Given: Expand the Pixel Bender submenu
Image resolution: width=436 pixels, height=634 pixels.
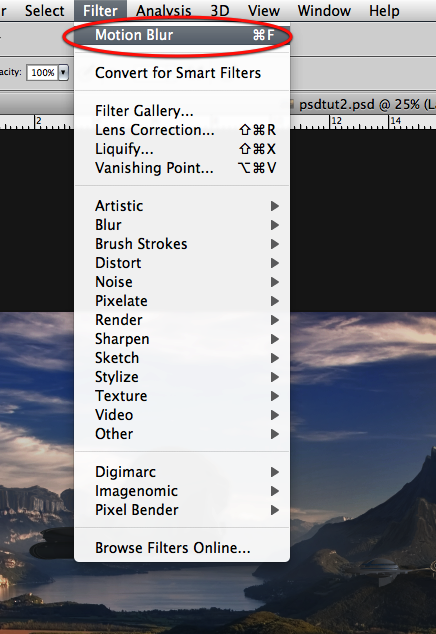Looking at the screenshot, I should pyautogui.click(x=182, y=510).
